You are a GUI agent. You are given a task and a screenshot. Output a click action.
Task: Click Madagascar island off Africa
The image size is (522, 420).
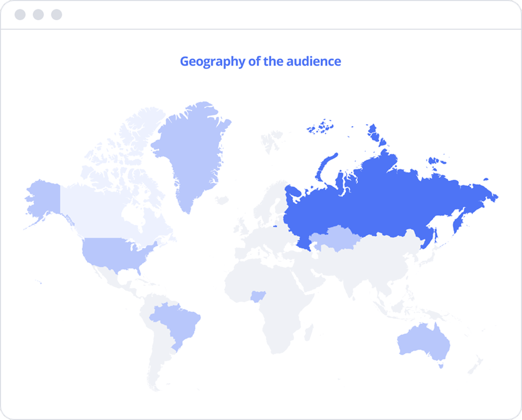click(308, 332)
